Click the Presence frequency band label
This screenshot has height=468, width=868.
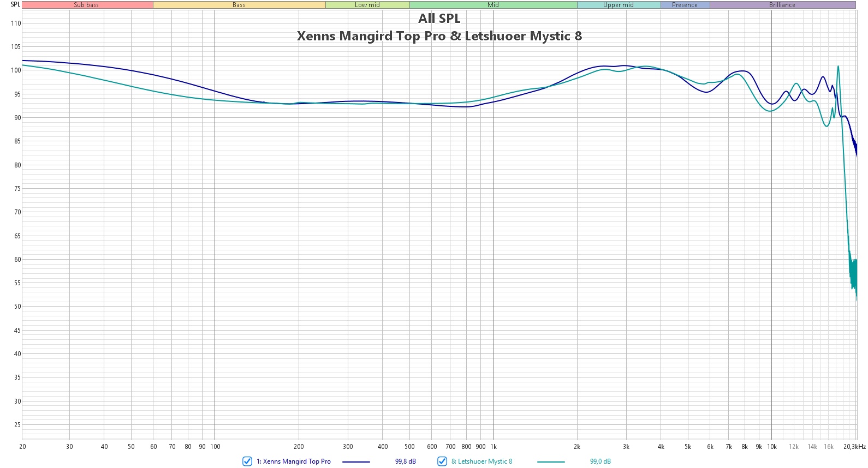click(x=685, y=5)
